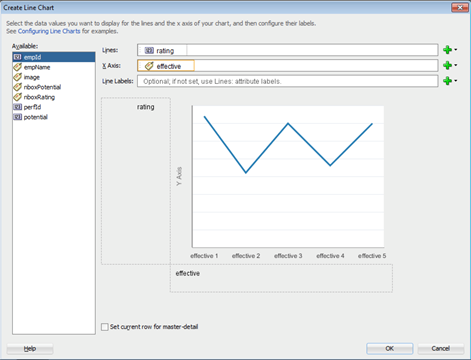Click the rating chip text in Lines field
The height and width of the screenshot is (360, 471).
click(x=165, y=51)
